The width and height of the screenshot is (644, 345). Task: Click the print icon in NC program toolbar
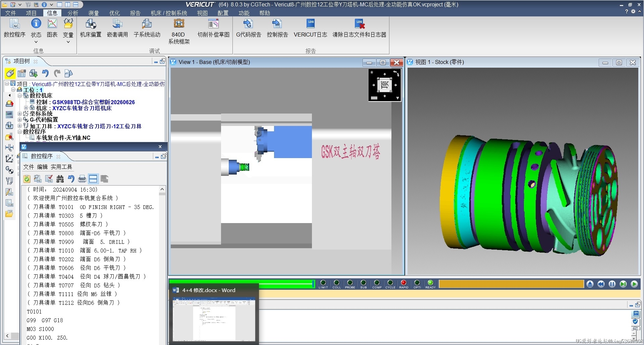tap(82, 179)
